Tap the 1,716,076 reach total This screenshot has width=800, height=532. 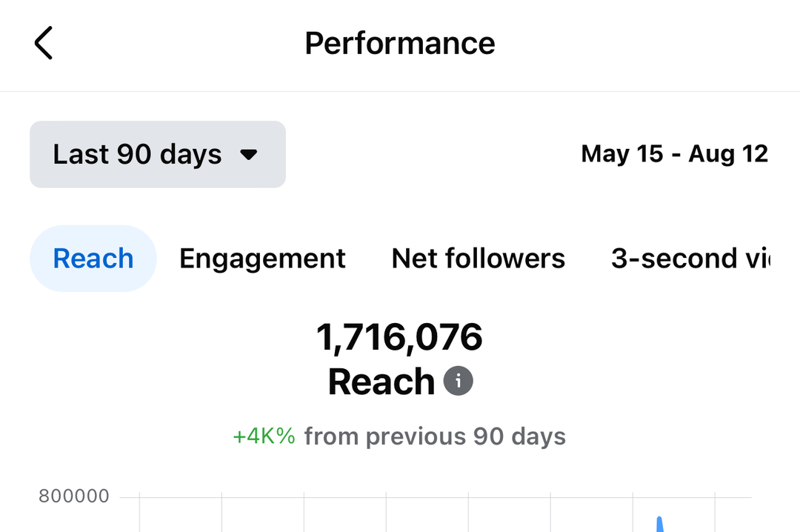pos(400,338)
